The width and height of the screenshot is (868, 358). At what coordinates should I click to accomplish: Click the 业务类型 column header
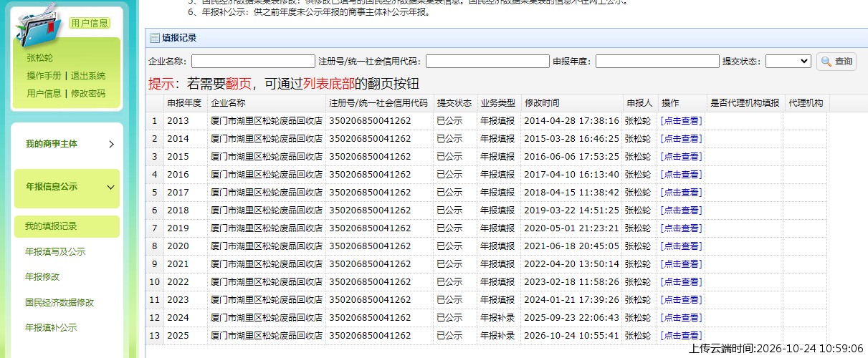point(498,103)
